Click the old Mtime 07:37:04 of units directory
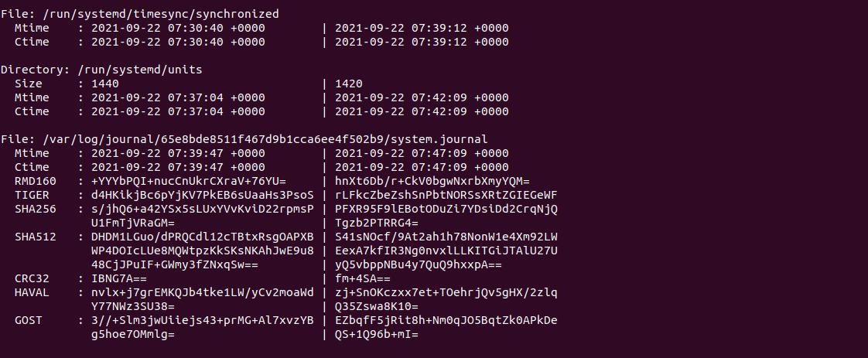Image resolution: width=868 pixels, height=358 pixels. tap(196, 97)
